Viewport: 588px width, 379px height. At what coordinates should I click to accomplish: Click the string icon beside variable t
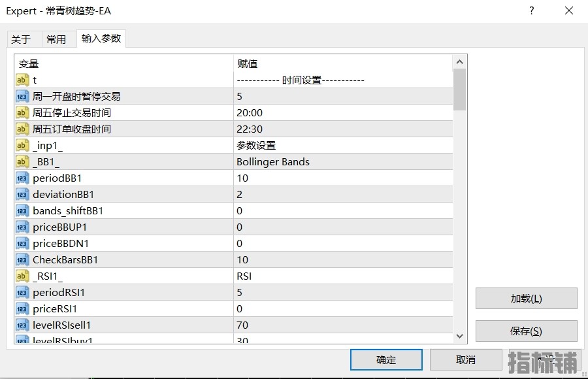click(x=22, y=80)
